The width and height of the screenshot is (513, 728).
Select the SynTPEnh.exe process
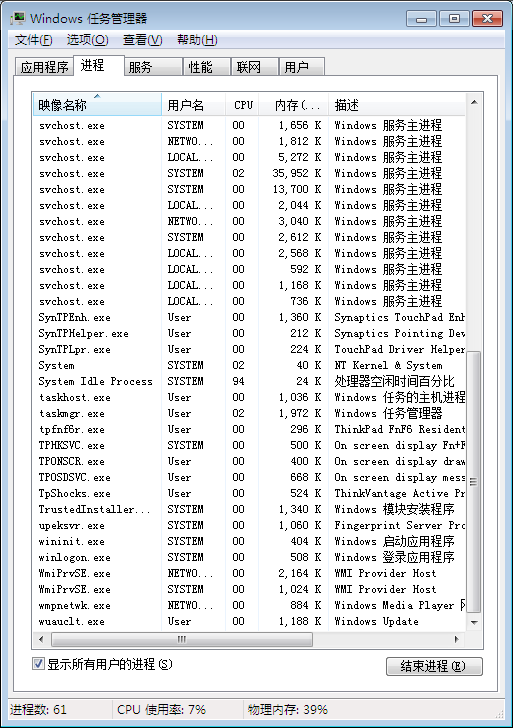click(249, 317)
